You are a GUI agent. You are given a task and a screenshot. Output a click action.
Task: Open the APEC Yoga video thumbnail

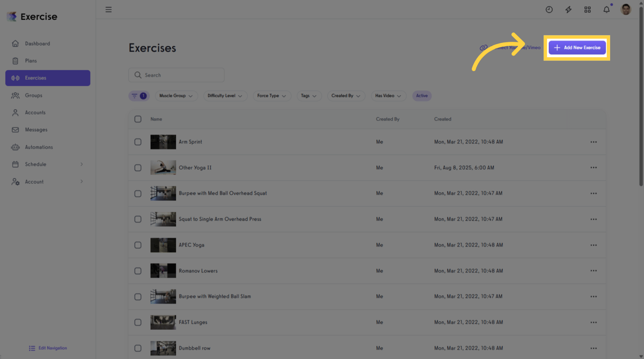163,245
